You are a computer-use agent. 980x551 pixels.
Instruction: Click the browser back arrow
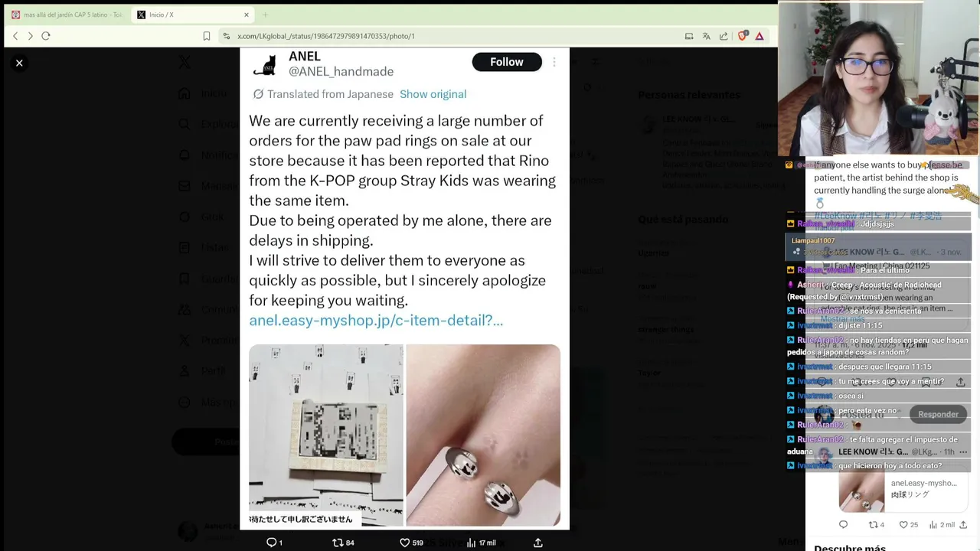pyautogui.click(x=15, y=36)
